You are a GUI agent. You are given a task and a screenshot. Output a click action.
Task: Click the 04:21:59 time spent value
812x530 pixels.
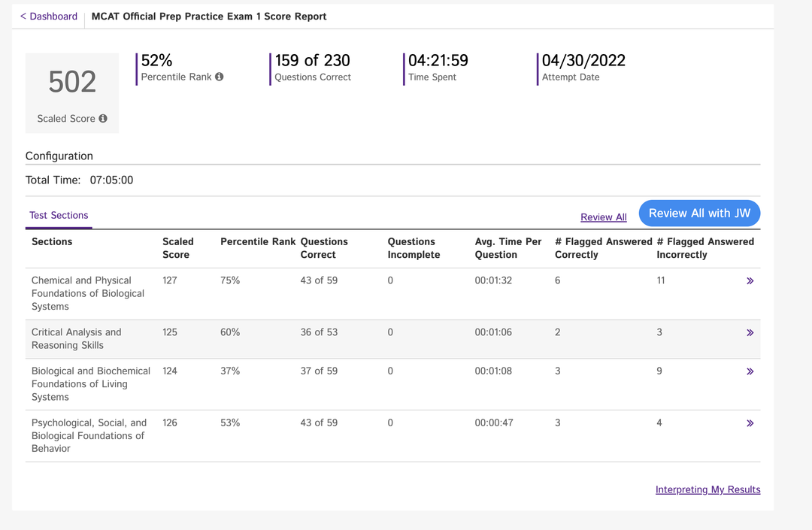coord(438,61)
